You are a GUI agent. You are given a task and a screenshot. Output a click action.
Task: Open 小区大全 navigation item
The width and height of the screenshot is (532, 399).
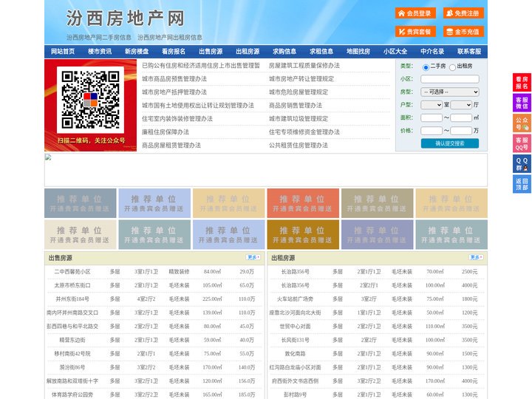(x=395, y=52)
